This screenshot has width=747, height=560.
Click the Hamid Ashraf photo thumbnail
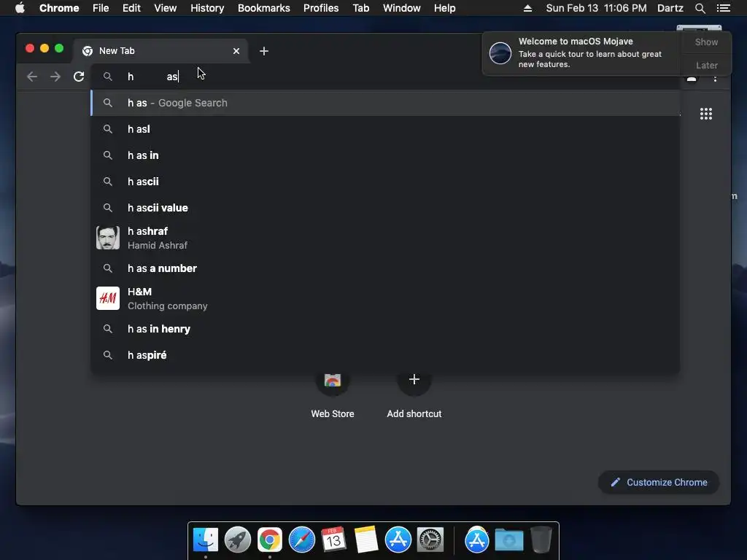(x=108, y=238)
